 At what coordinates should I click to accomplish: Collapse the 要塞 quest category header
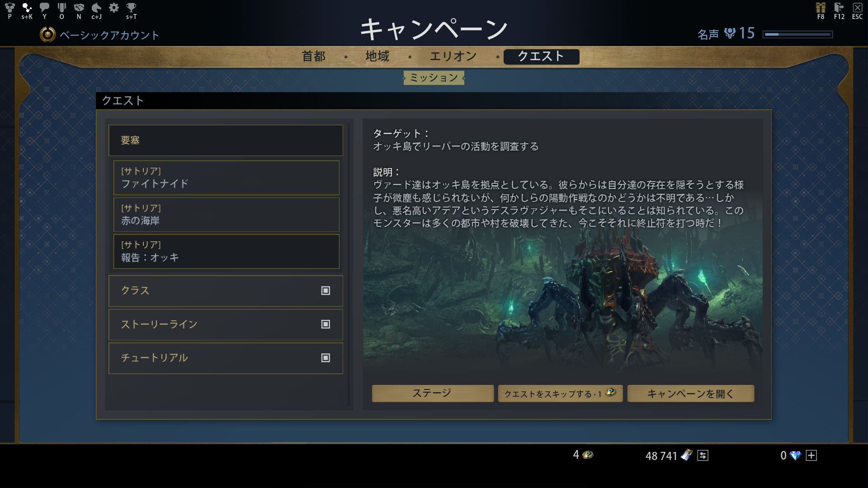click(x=226, y=141)
